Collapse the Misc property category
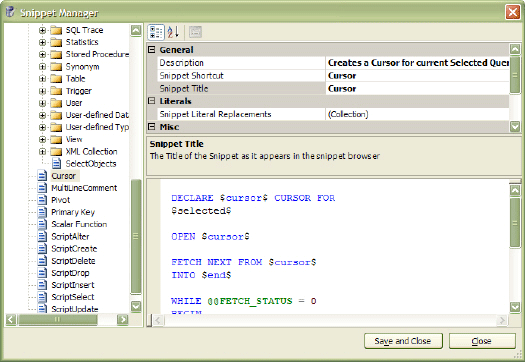The height and width of the screenshot is (362, 525). (152, 127)
